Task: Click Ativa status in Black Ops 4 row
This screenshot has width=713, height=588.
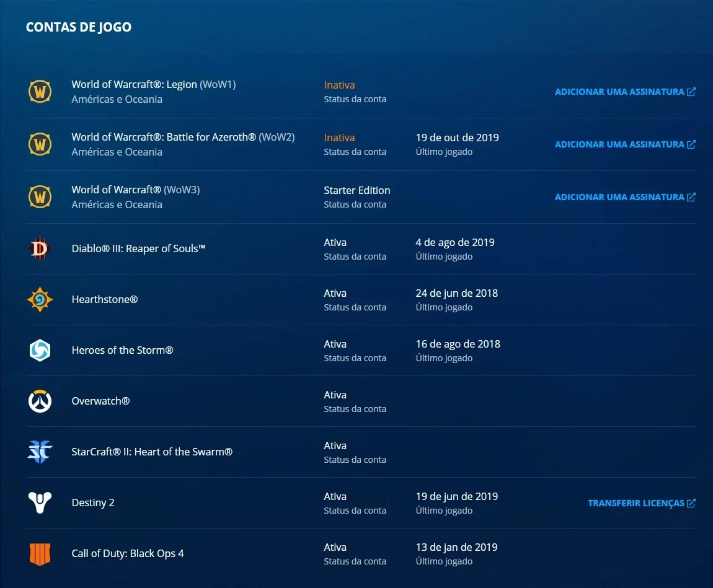Action: pyautogui.click(x=335, y=548)
